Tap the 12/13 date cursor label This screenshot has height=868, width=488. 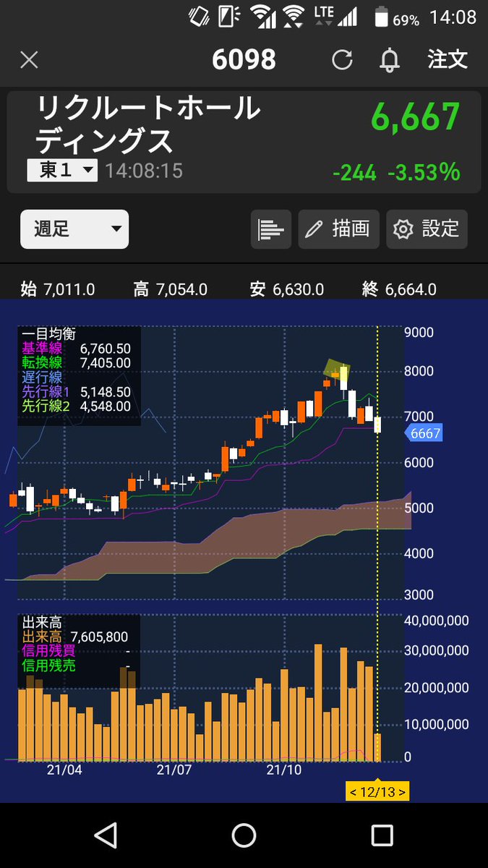point(377,791)
